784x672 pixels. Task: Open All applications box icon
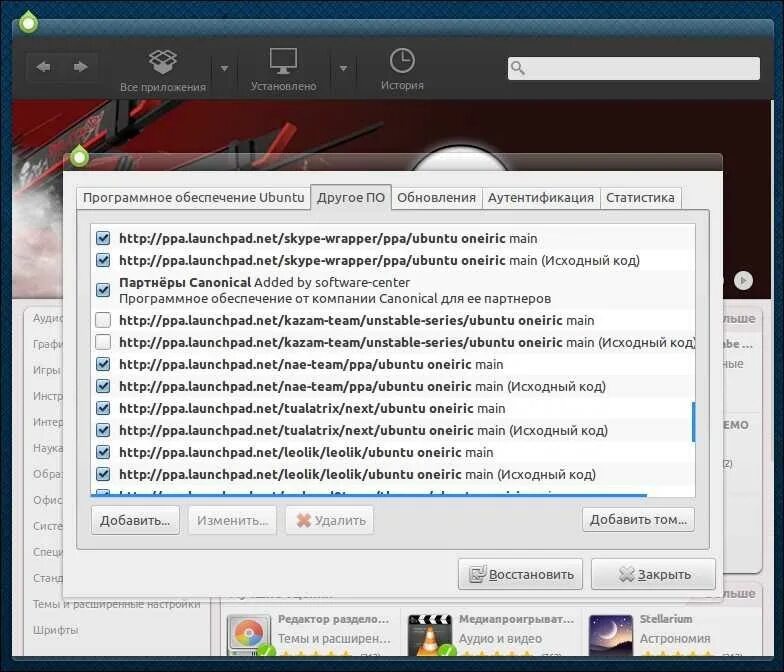(162, 62)
